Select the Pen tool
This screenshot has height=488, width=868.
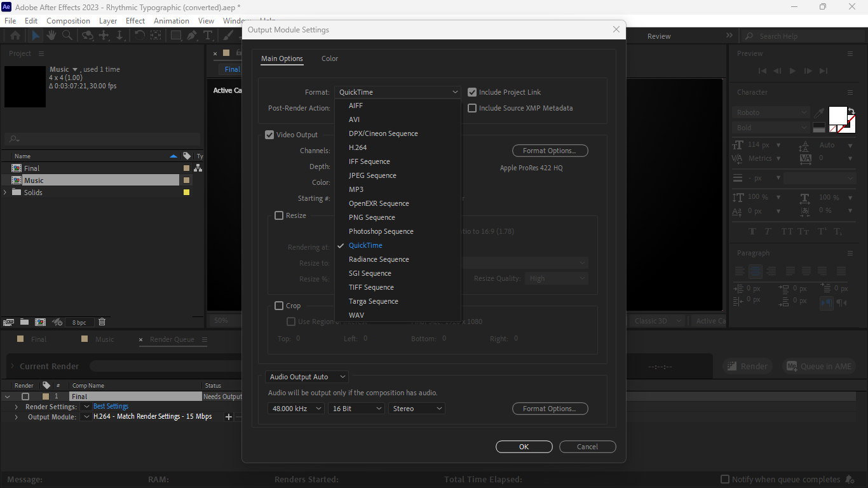[192, 36]
